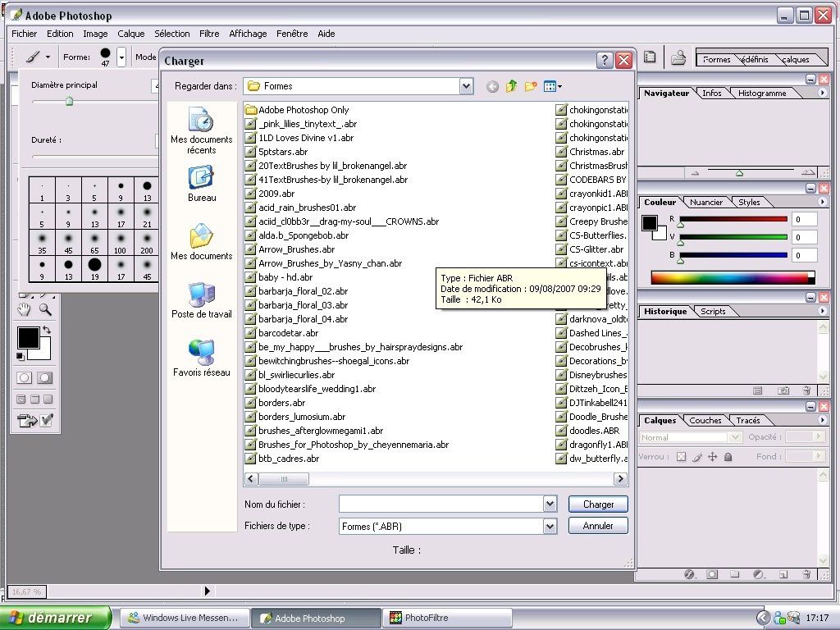The width and height of the screenshot is (840, 630).
Task: Open the Fichier menu
Action: click(24, 34)
